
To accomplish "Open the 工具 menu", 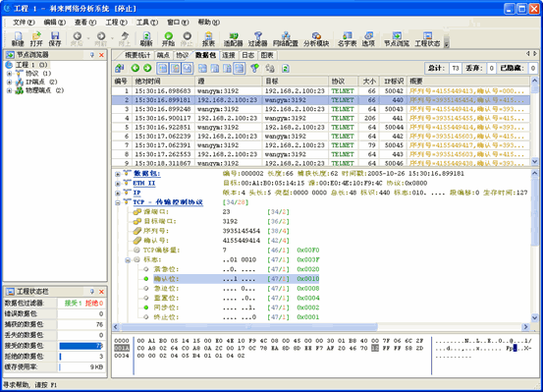I will coord(147,23).
